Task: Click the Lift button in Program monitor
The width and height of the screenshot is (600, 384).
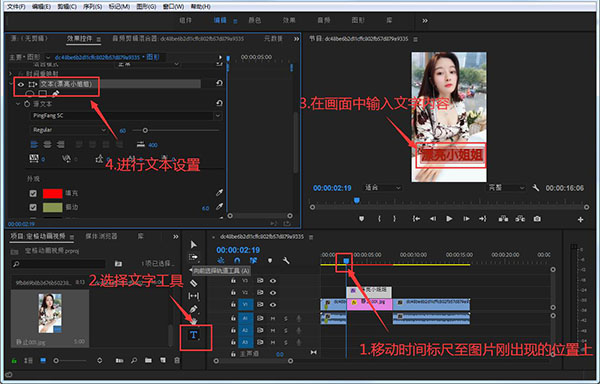Action: (503, 219)
